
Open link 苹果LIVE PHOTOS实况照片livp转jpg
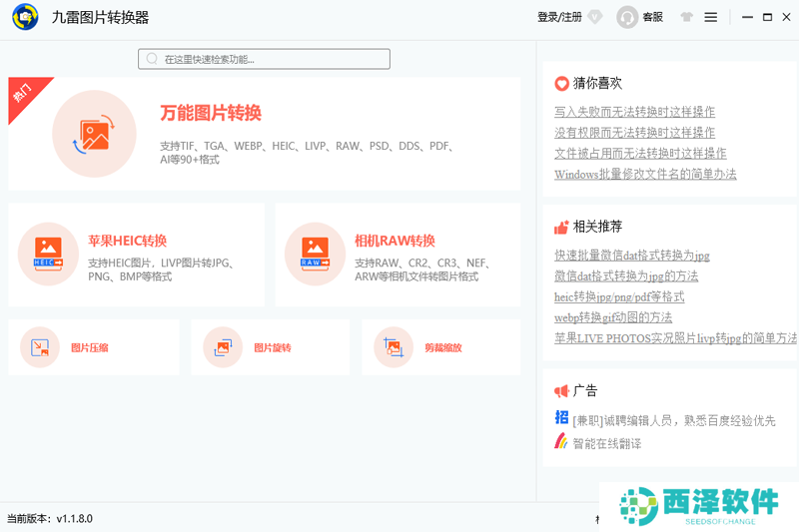pyautogui.click(x=675, y=338)
